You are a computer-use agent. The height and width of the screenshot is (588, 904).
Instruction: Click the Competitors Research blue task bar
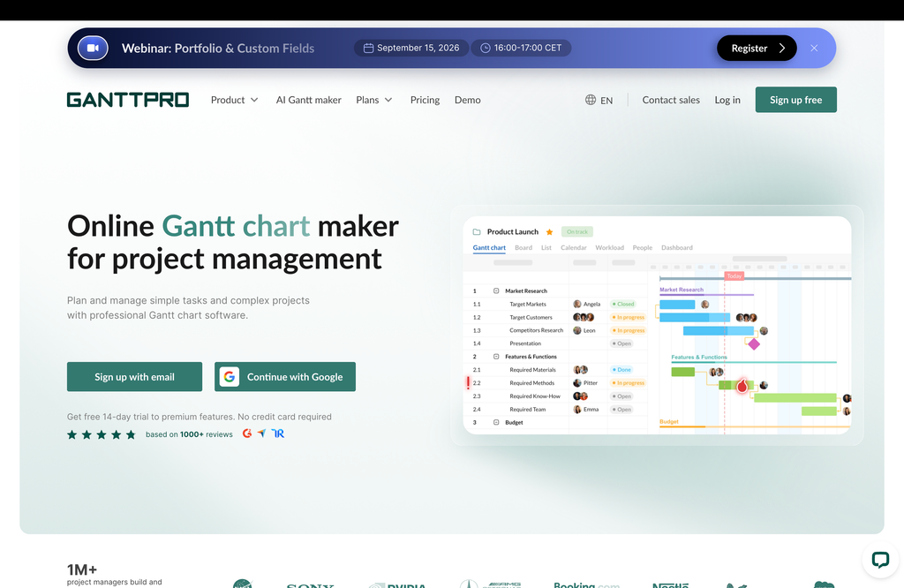(x=719, y=331)
